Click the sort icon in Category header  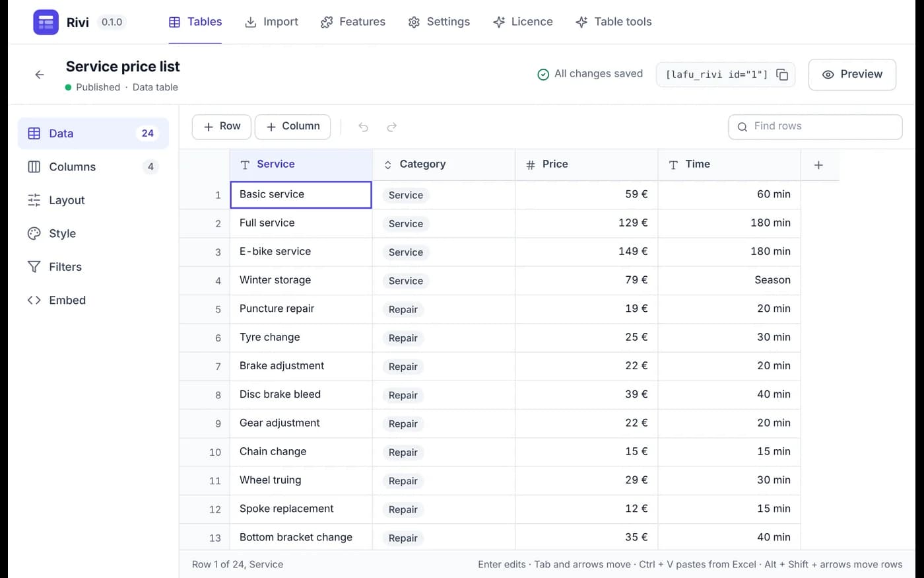pos(388,165)
